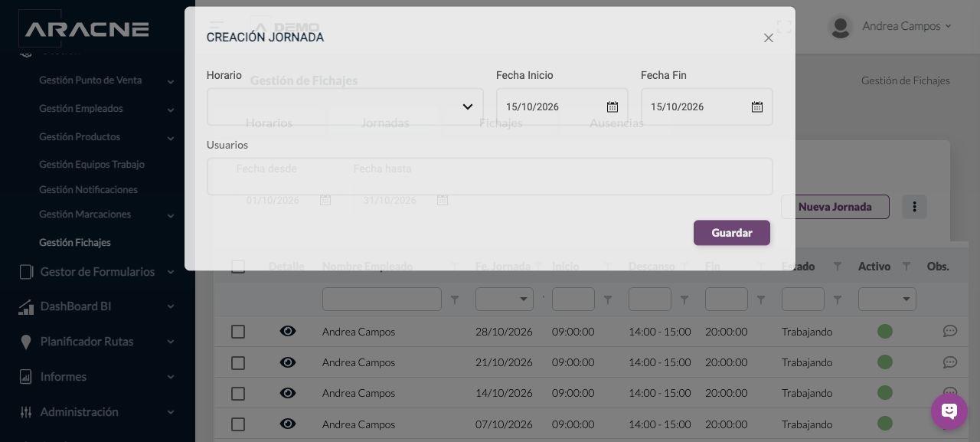Click the Gestor de Formularios icon
980x442 pixels.
(x=26, y=272)
